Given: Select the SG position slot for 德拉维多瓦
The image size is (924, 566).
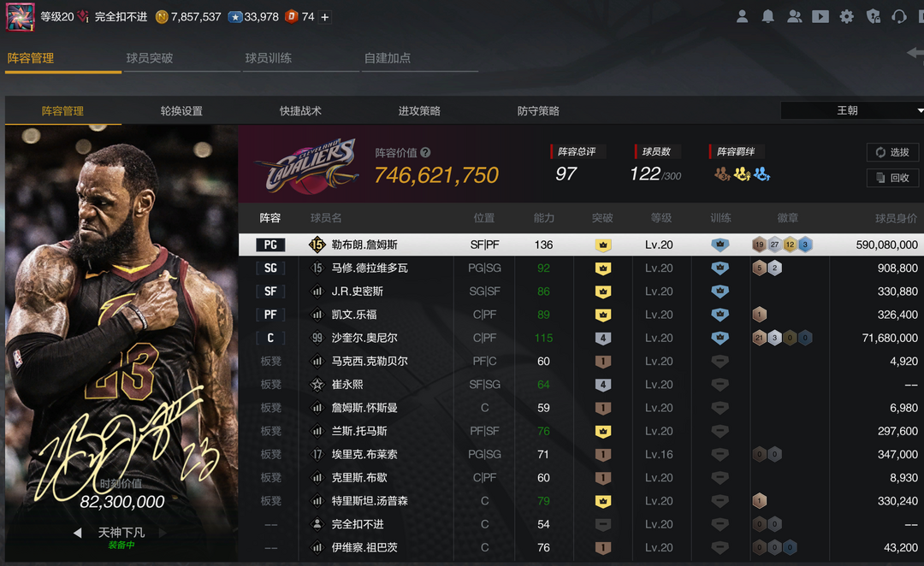Looking at the screenshot, I should click(x=270, y=268).
